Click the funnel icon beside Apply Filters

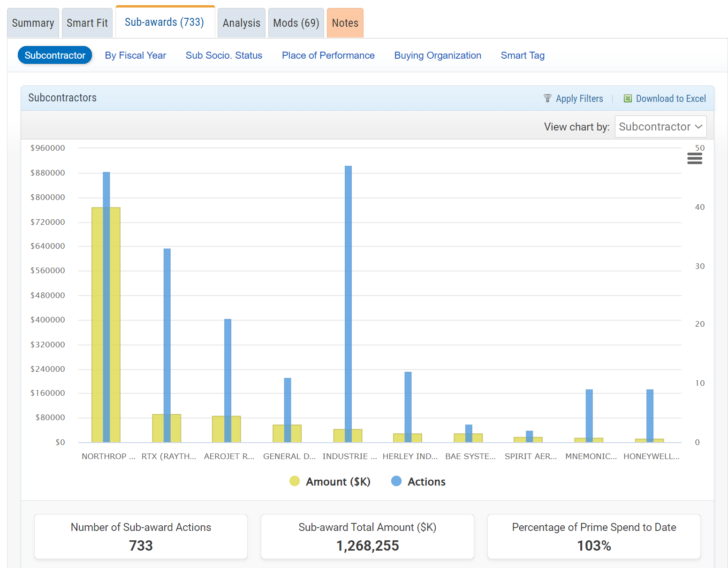pyautogui.click(x=547, y=99)
